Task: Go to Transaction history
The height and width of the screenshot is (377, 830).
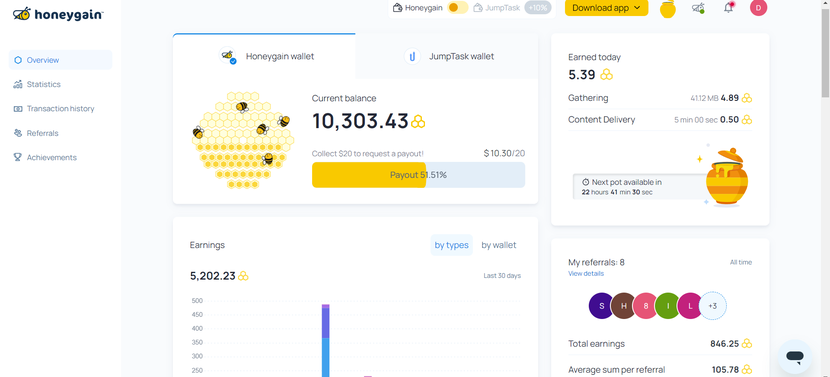Action: (60, 109)
